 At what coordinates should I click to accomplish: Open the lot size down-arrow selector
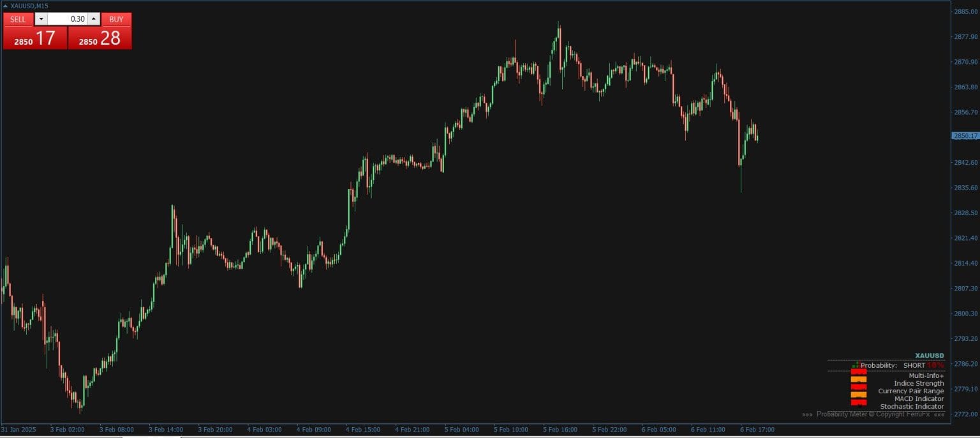41,19
